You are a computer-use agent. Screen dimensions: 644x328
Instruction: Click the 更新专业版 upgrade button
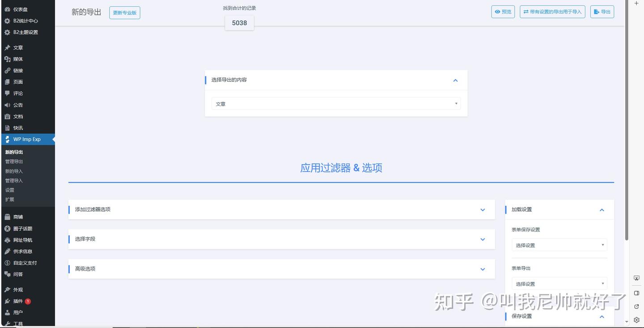[124, 13]
